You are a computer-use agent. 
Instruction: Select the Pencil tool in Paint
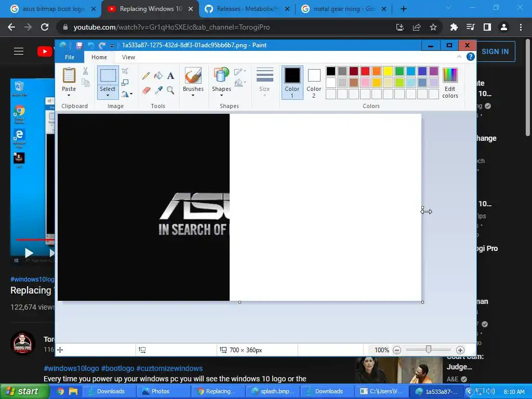point(146,76)
